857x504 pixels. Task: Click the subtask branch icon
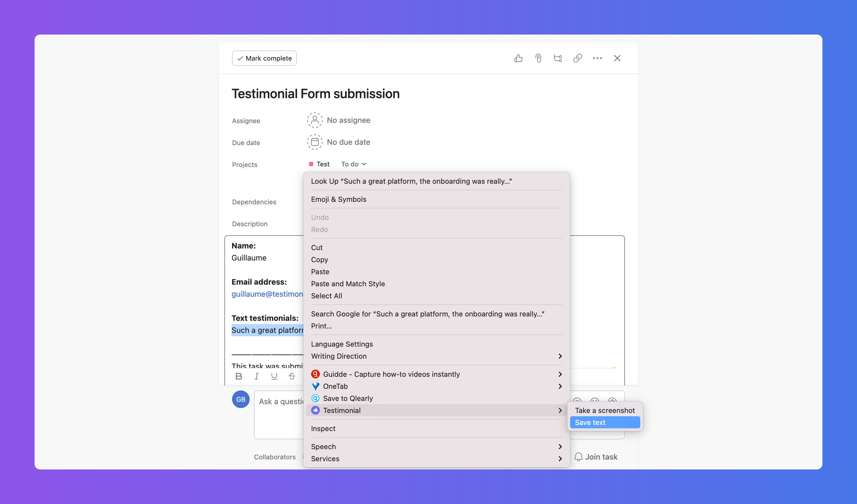pos(558,58)
